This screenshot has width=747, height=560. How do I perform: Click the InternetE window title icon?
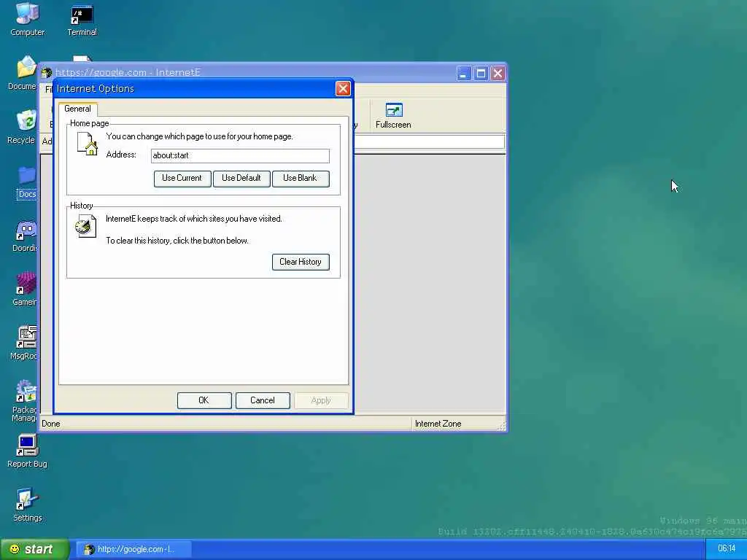[x=47, y=73]
